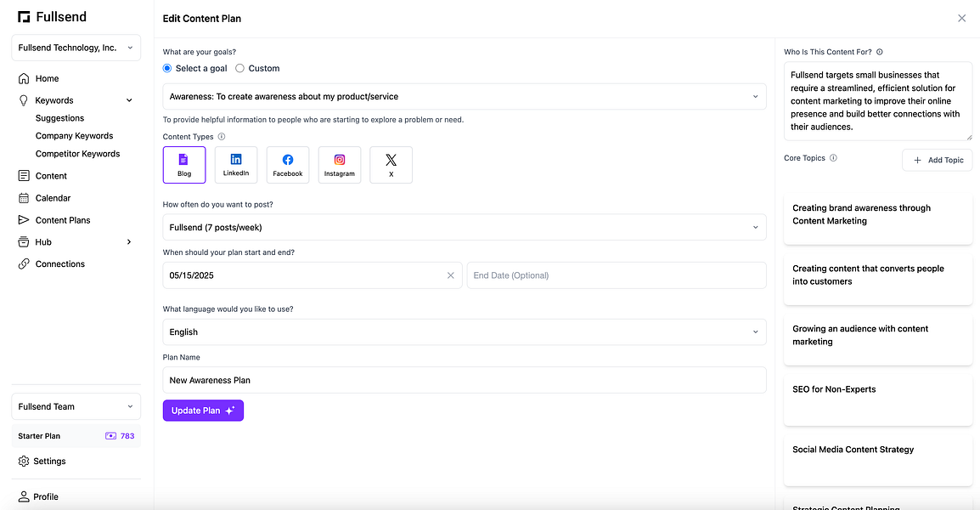Go to Content Plans

click(x=63, y=219)
